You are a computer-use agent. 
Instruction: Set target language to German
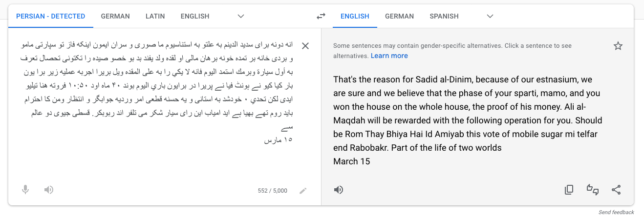tap(399, 16)
